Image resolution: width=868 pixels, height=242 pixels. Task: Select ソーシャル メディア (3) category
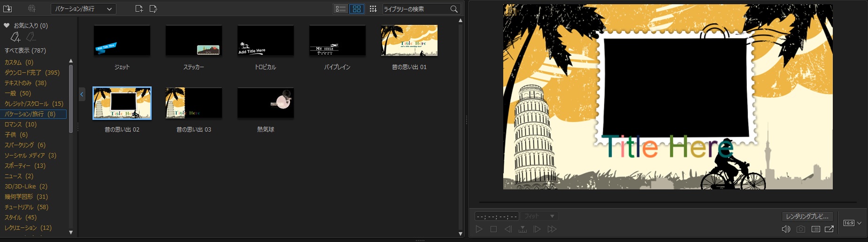pyautogui.click(x=30, y=155)
